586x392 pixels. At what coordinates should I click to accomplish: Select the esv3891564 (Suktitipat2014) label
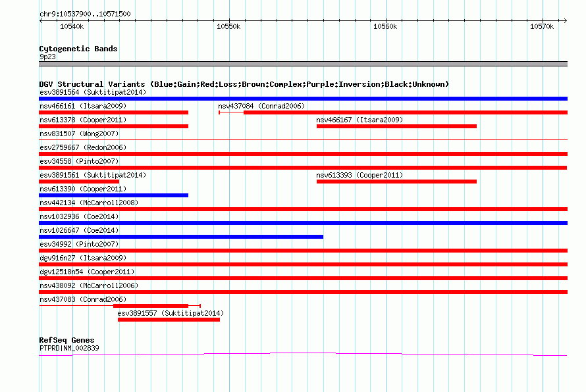pos(93,92)
